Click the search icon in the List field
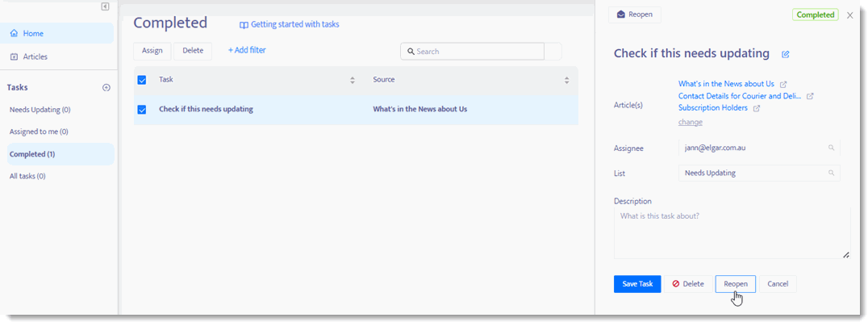 pos(831,173)
